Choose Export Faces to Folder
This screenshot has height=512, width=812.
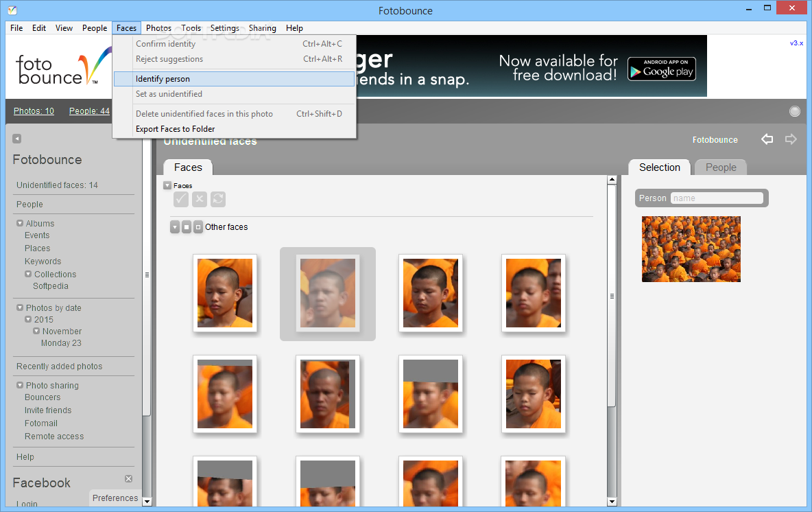click(234, 129)
